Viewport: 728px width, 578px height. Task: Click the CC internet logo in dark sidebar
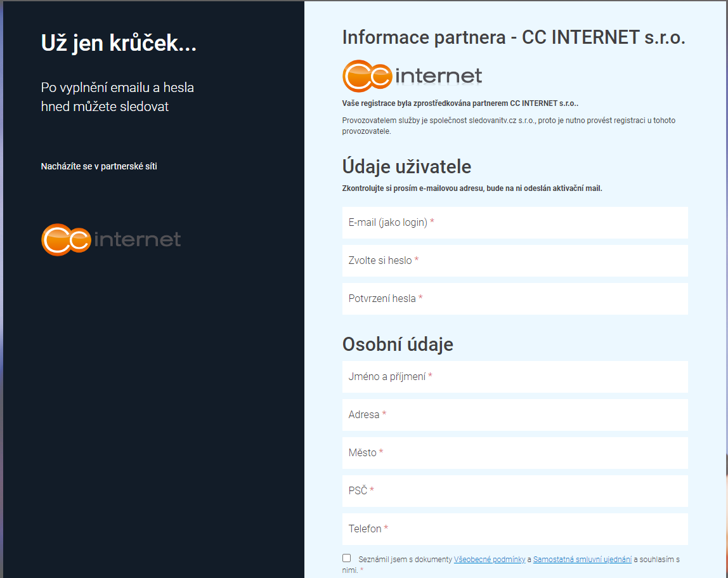pos(111,239)
